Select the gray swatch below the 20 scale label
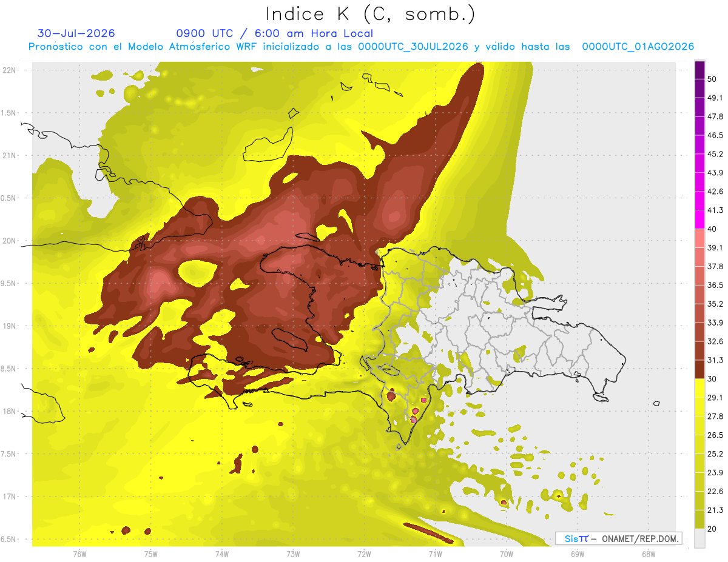This screenshot has height=562, width=728. pyautogui.click(x=699, y=538)
